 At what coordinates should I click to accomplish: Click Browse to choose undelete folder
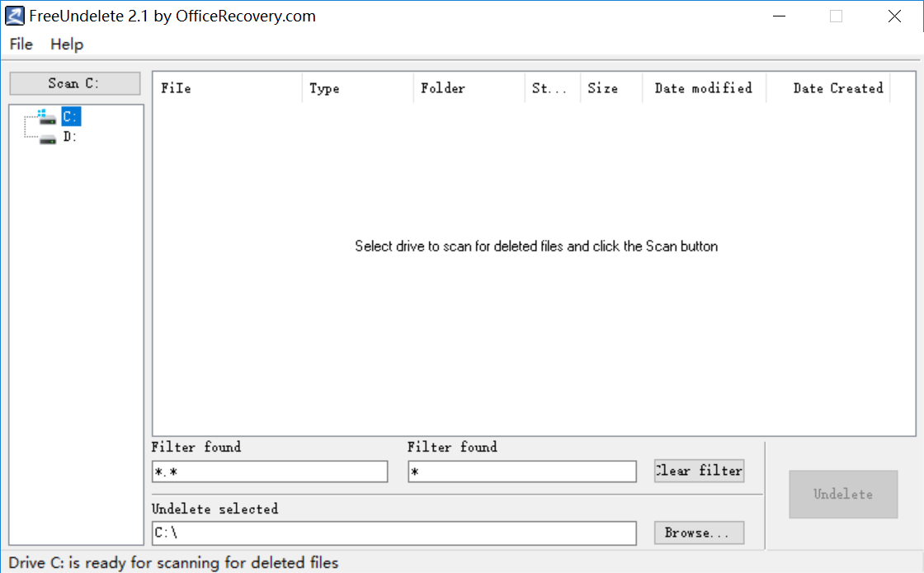pyautogui.click(x=699, y=533)
